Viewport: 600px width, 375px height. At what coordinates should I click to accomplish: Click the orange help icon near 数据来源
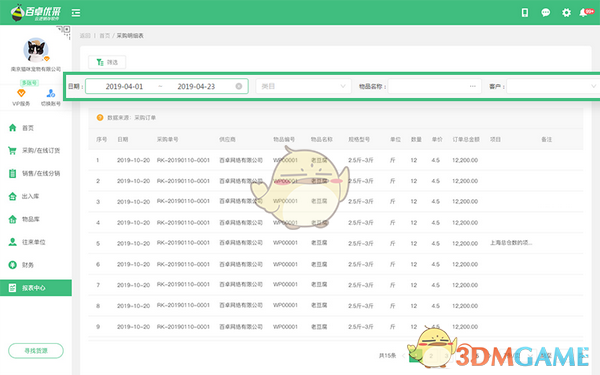(100, 117)
